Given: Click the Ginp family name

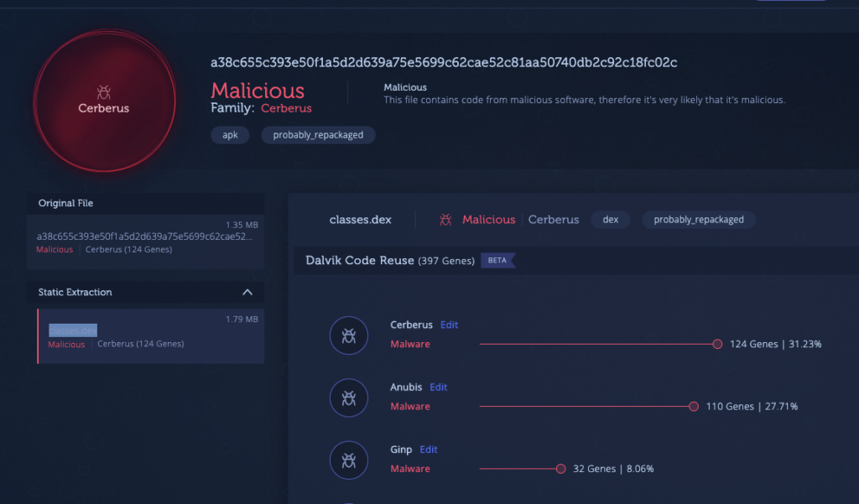Looking at the screenshot, I should click(x=401, y=449).
